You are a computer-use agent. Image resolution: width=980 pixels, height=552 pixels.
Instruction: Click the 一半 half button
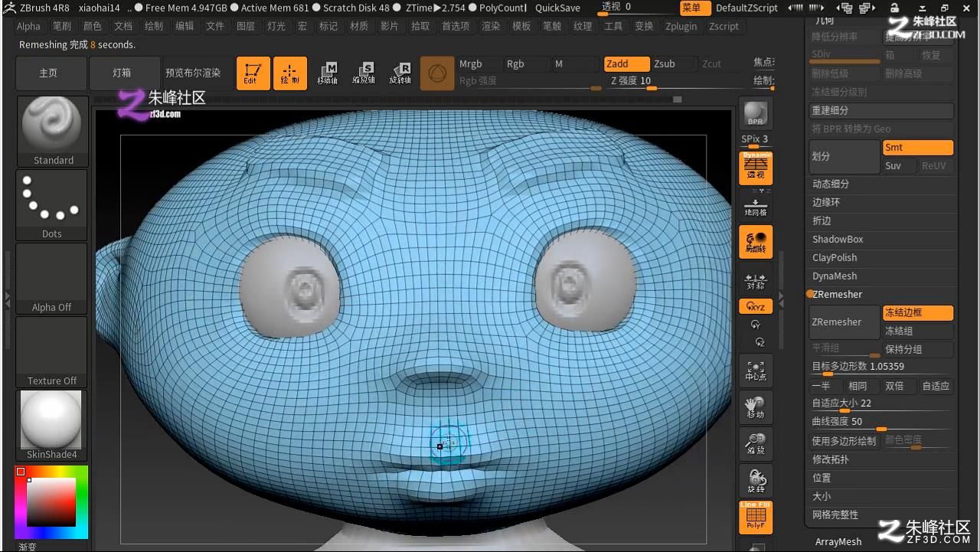click(x=824, y=387)
